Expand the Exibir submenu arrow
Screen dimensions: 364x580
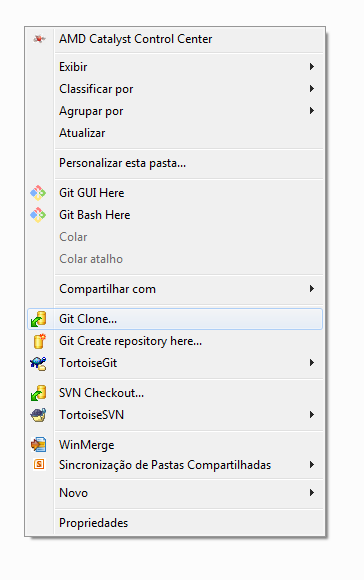click(312, 67)
